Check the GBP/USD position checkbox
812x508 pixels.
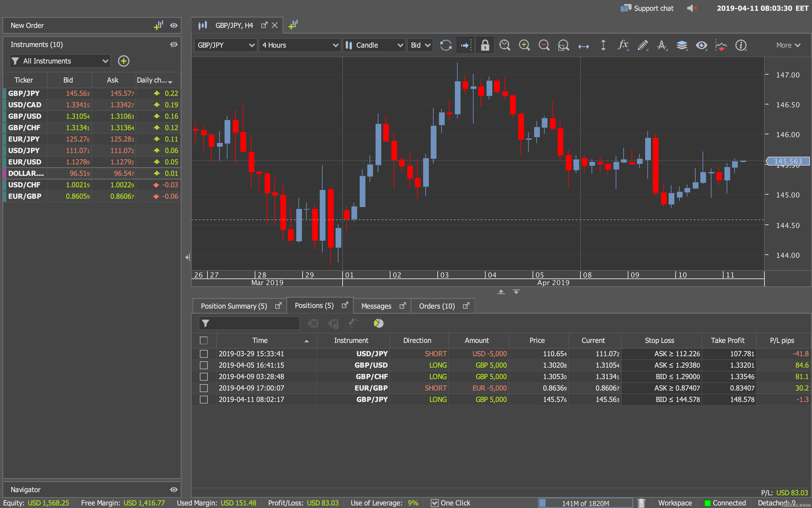(204, 365)
